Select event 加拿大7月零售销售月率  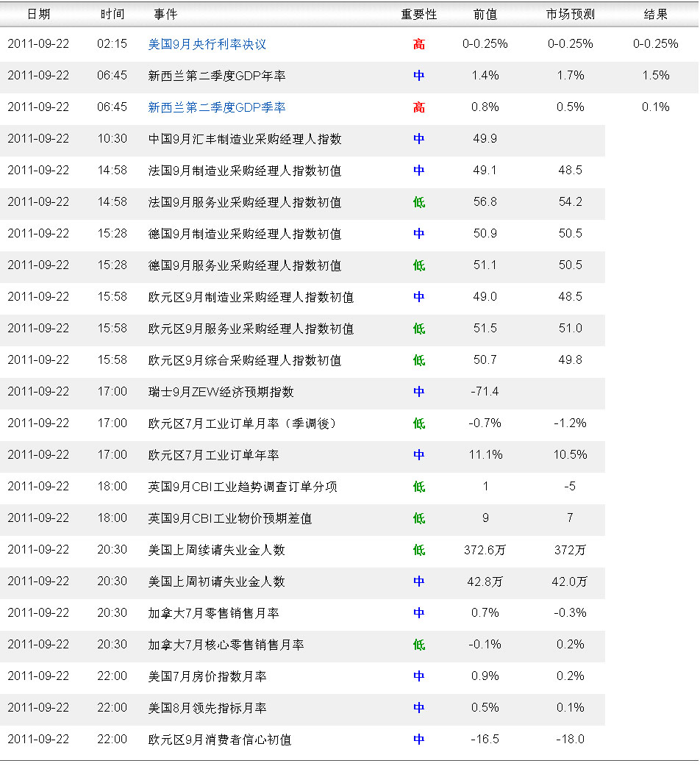(x=213, y=613)
